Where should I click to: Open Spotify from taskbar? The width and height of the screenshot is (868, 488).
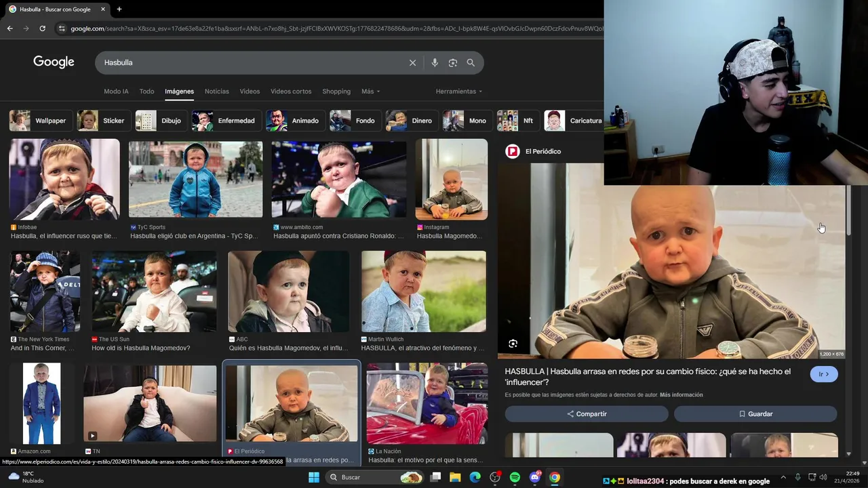(x=515, y=477)
